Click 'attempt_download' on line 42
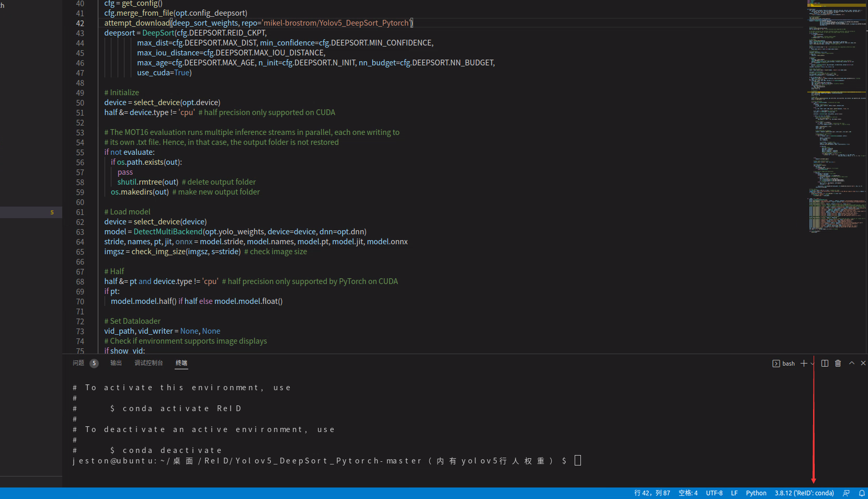The width and height of the screenshot is (868, 499). (137, 23)
